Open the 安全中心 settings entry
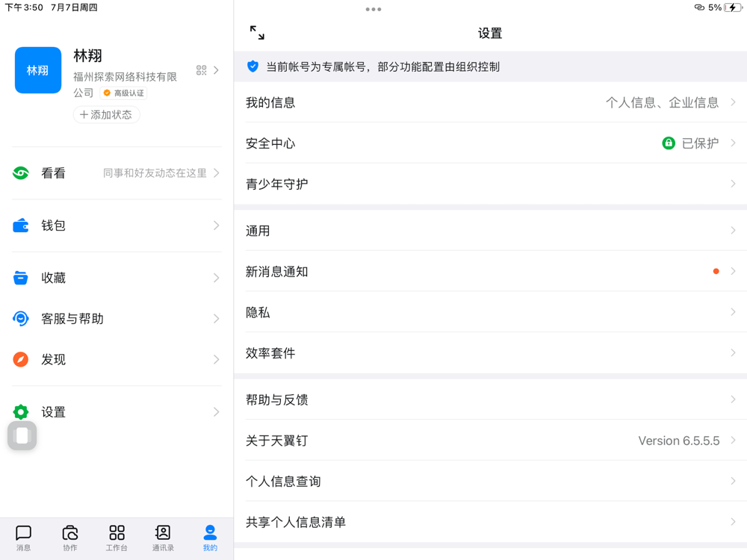747x560 pixels. point(490,143)
